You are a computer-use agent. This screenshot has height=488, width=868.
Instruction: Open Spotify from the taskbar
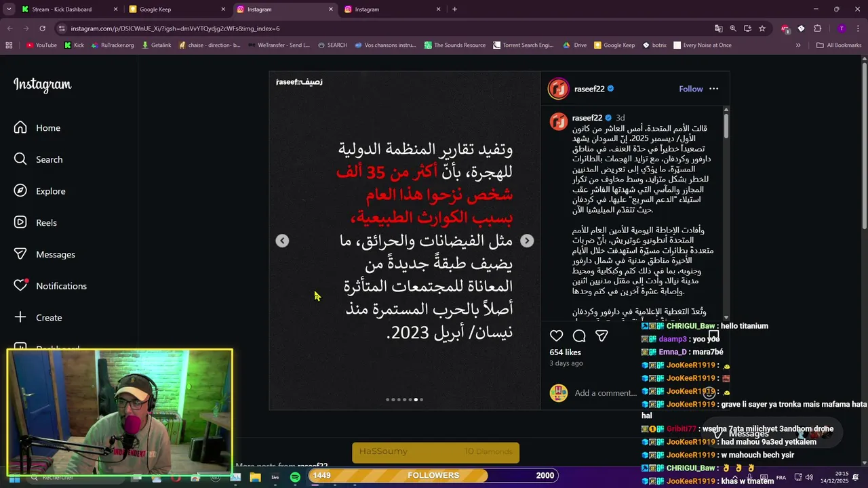coord(295,477)
